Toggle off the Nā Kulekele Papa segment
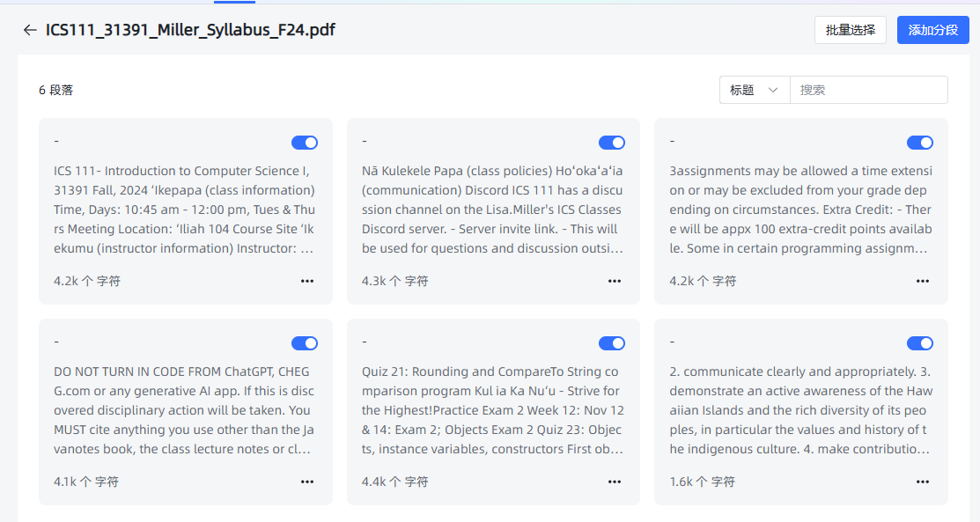980x522 pixels. point(612,143)
